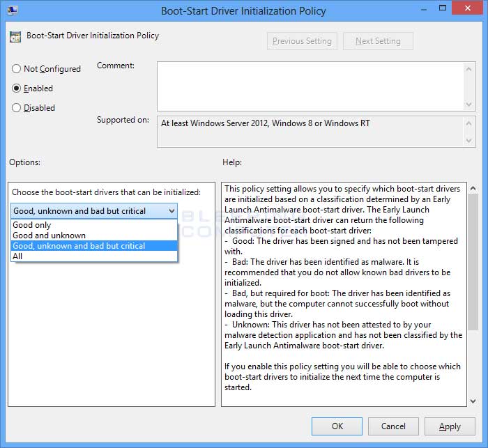488x448 pixels.
Task: Choose 'All' from the dropdown list
Action: pos(94,256)
